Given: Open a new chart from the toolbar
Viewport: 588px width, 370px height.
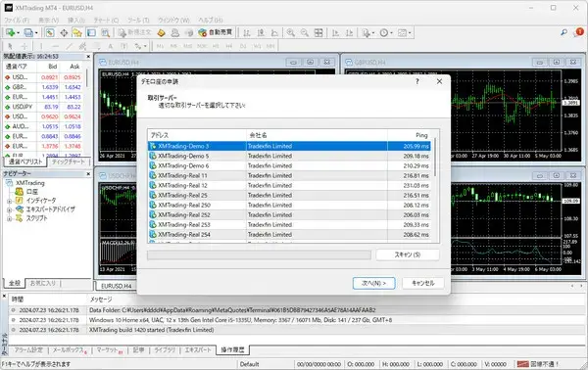Looking at the screenshot, I should (x=10, y=33).
